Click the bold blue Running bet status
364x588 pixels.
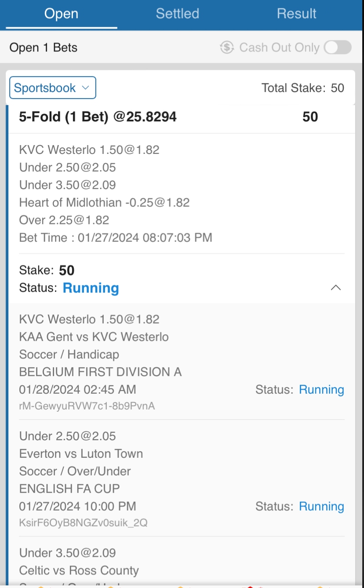(91, 288)
